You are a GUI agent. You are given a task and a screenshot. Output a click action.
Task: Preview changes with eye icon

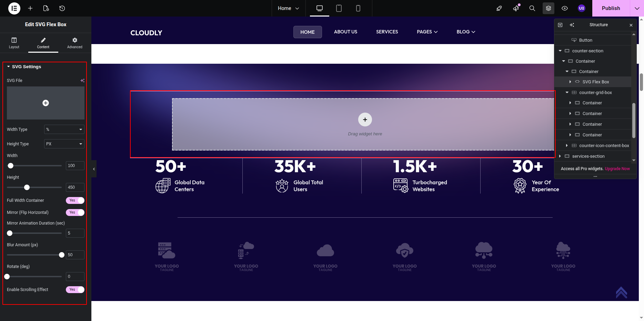565,8
